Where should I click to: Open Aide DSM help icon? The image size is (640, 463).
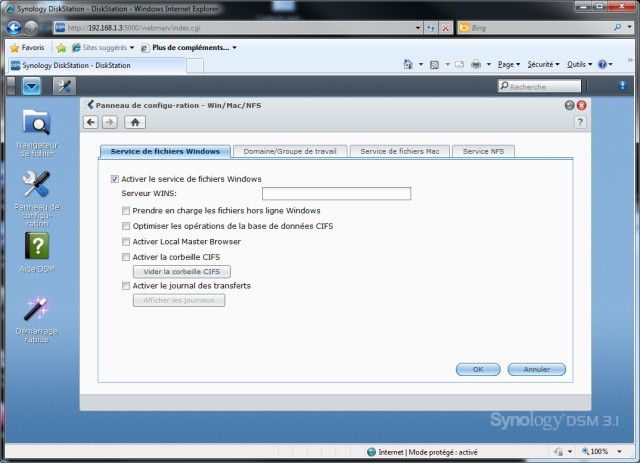pos(37,252)
